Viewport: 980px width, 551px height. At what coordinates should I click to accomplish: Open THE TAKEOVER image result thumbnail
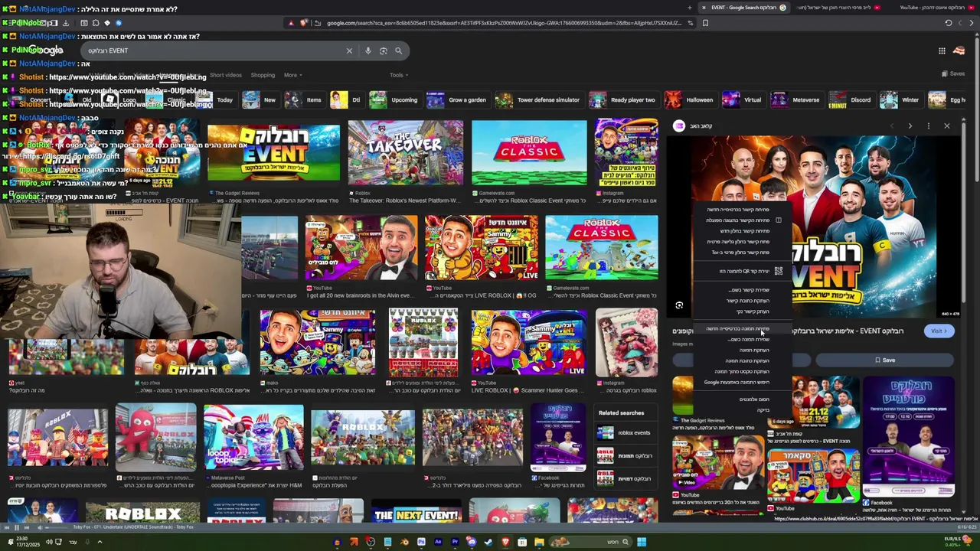[405, 152]
